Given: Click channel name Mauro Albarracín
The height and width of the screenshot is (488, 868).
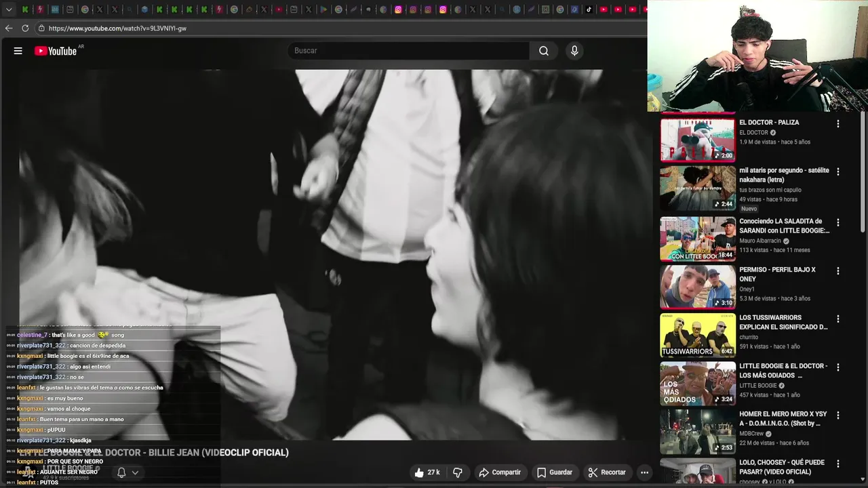Looking at the screenshot, I should click(760, 241).
